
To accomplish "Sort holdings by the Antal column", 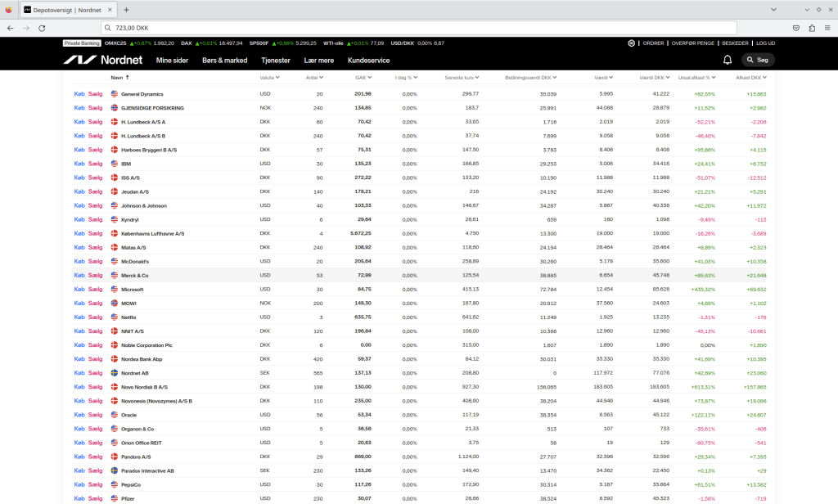I will pos(313,77).
